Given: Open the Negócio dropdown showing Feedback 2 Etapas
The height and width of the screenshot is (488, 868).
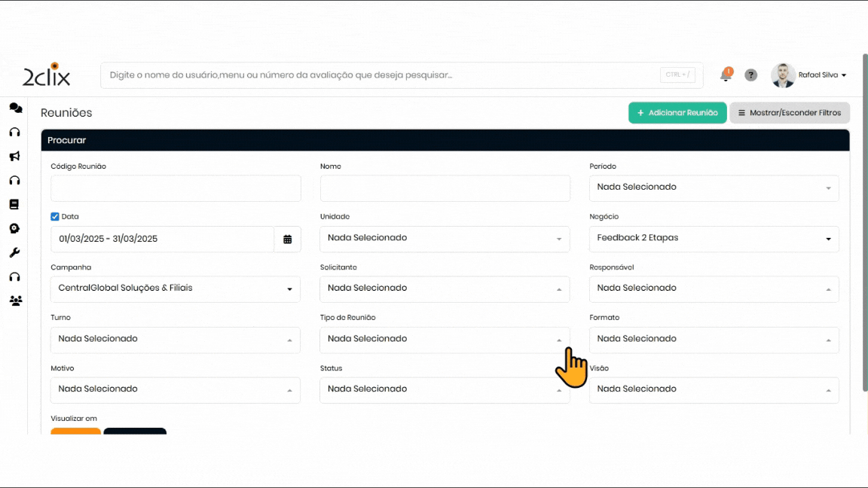Looking at the screenshot, I should point(714,239).
